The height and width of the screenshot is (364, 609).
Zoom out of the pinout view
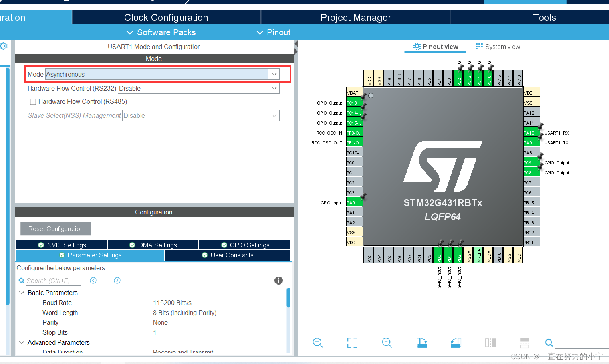[x=387, y=343]
